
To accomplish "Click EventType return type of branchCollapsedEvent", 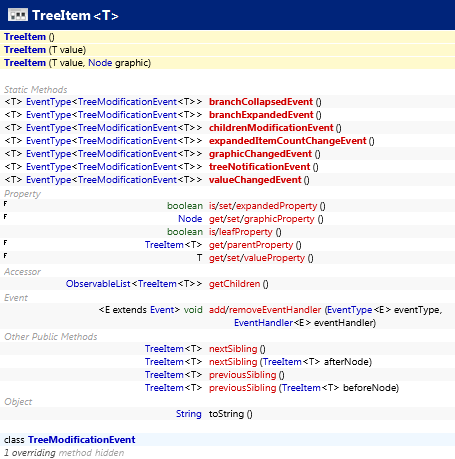I will tap(49, 102).
